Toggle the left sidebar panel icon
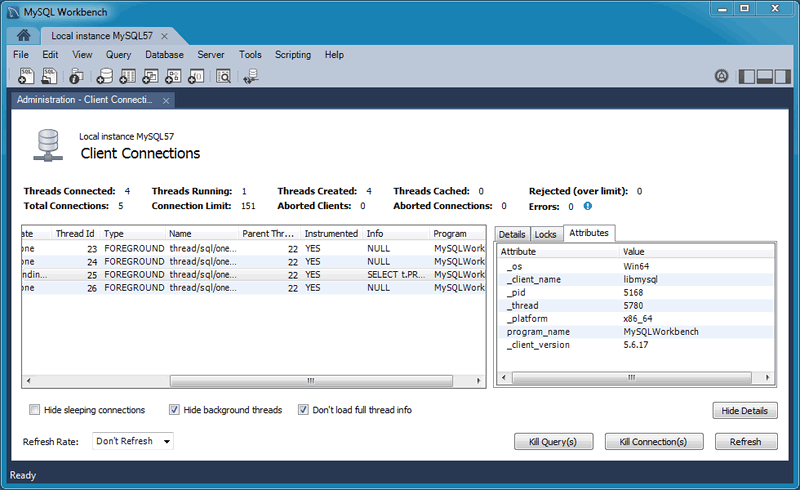This screenshot has width=800, height=490. point(746,76)
